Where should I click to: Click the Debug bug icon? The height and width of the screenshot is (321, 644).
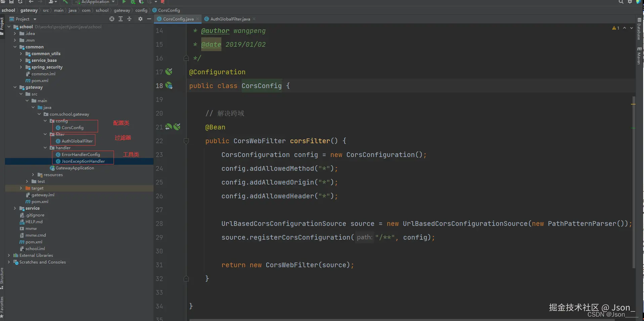[x=133, y=2]
